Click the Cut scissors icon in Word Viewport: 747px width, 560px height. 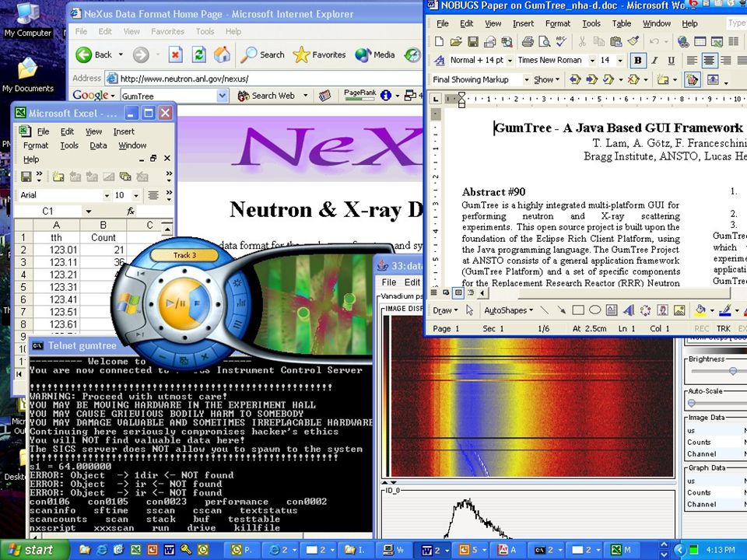click(x=582, y=42)
